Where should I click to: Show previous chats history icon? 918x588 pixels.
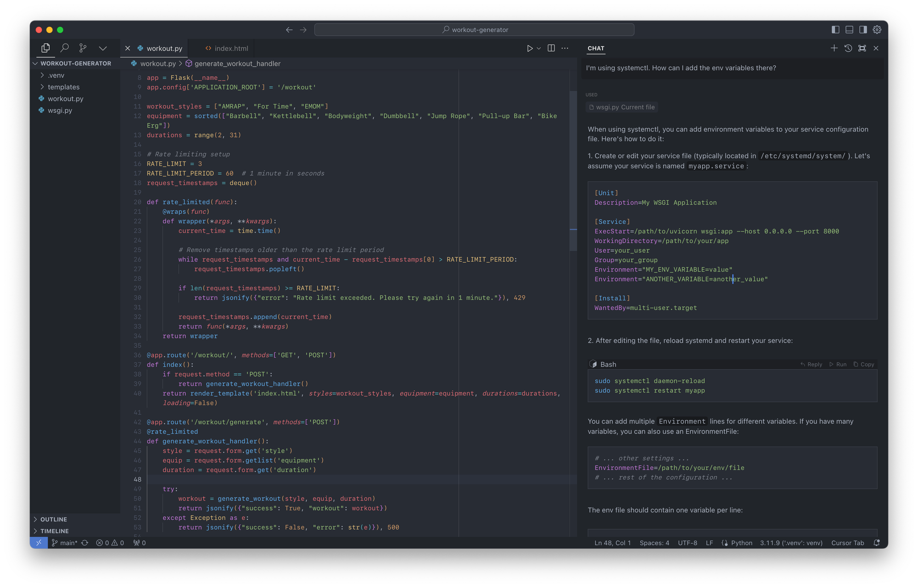click(848, 48)
